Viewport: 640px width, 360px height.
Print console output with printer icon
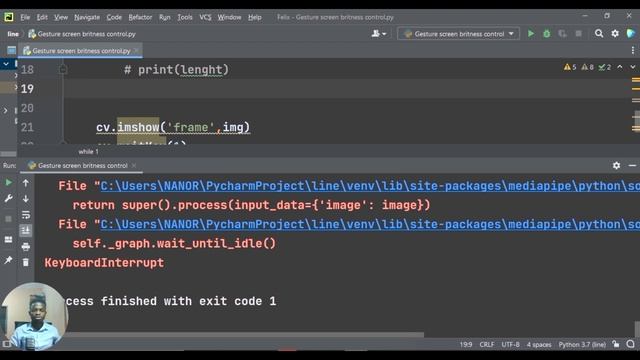click(26, 247)
